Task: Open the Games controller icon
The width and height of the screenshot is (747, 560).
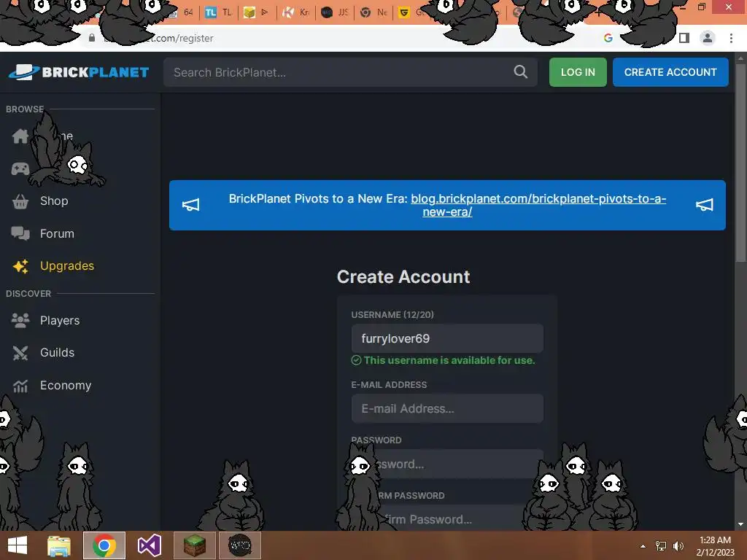Action: [20, 168]
